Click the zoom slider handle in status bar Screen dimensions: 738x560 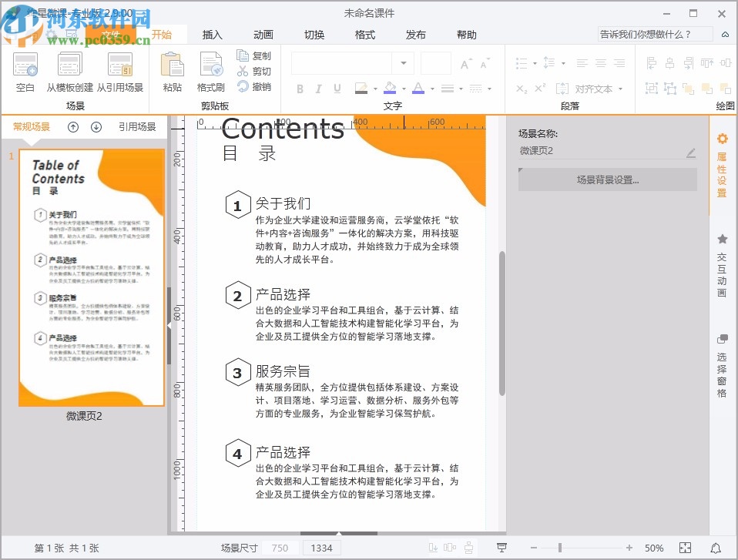click(559, 548)
